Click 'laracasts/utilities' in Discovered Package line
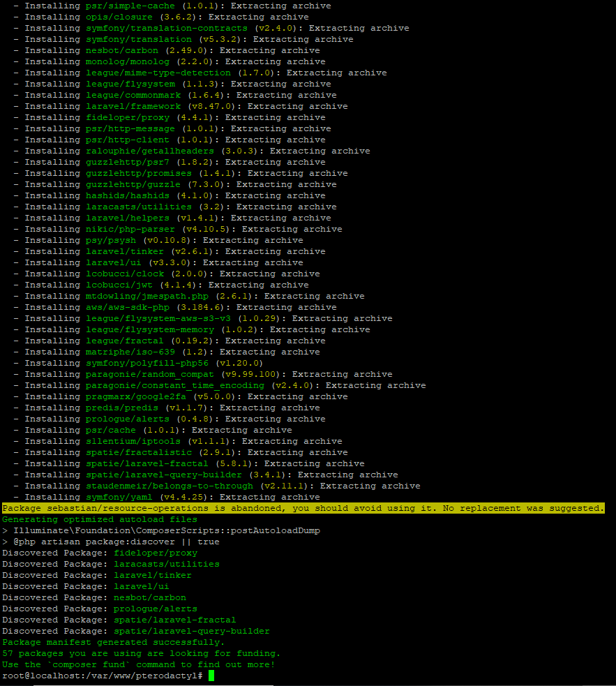Viewport: 616px width, 686px height. point(166,564)
